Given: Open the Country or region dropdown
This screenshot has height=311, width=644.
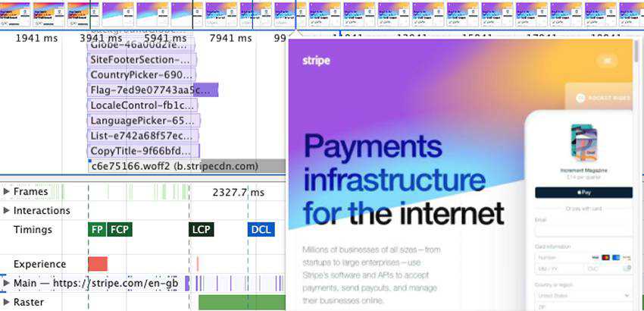Looking at the screenshot, I should pyautogui.click(x=583, y=295).
